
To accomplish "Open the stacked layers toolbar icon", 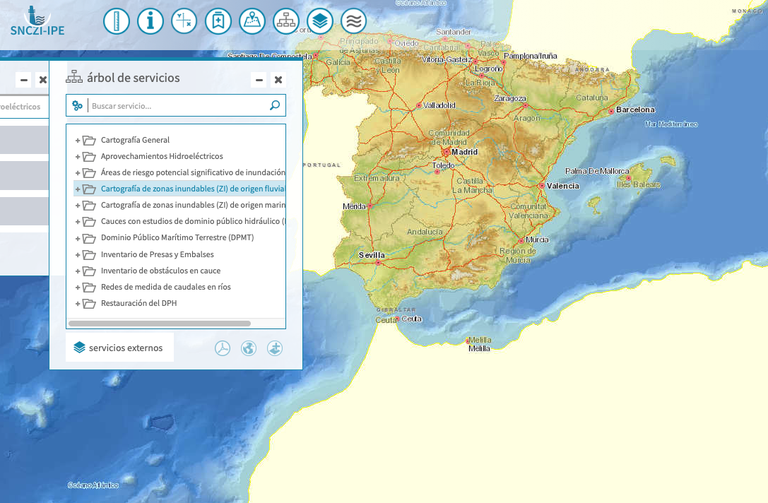I will click(x=319, y=20).
